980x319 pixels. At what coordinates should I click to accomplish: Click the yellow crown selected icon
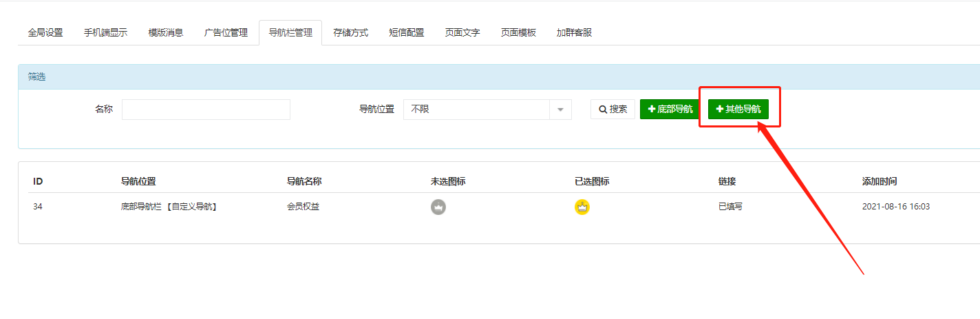click(x=582, y=207)
